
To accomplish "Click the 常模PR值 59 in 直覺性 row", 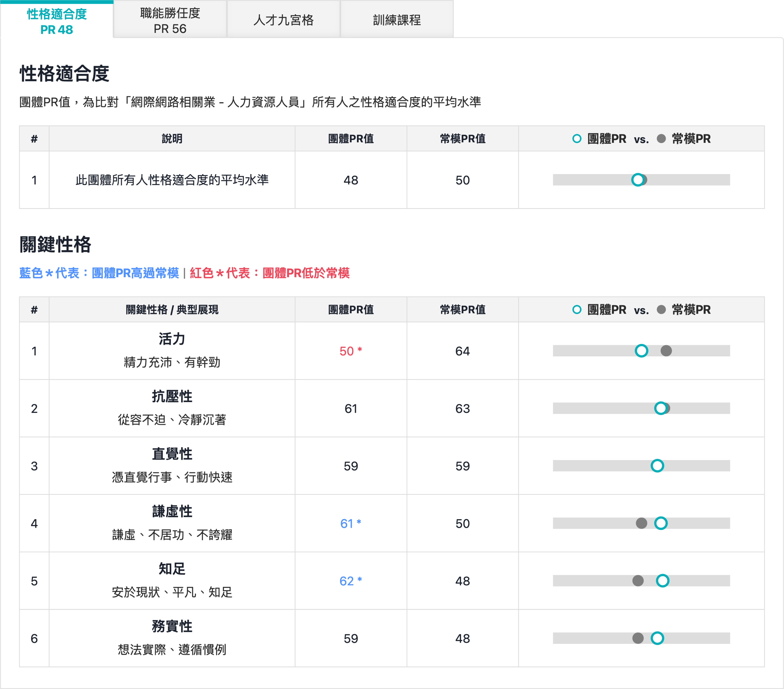I will pyautogui.click(x=463, y=466).
